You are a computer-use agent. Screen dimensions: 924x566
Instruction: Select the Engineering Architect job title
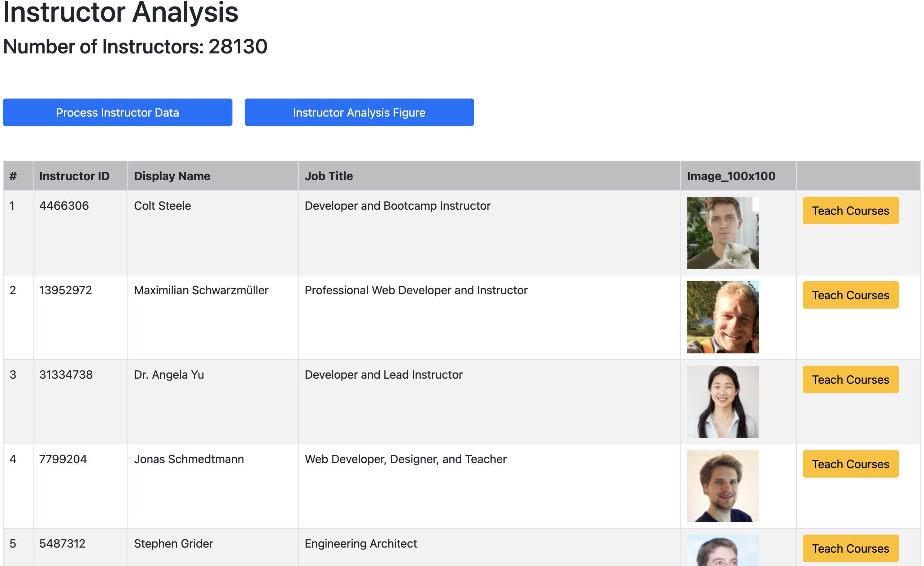[361, 543]
